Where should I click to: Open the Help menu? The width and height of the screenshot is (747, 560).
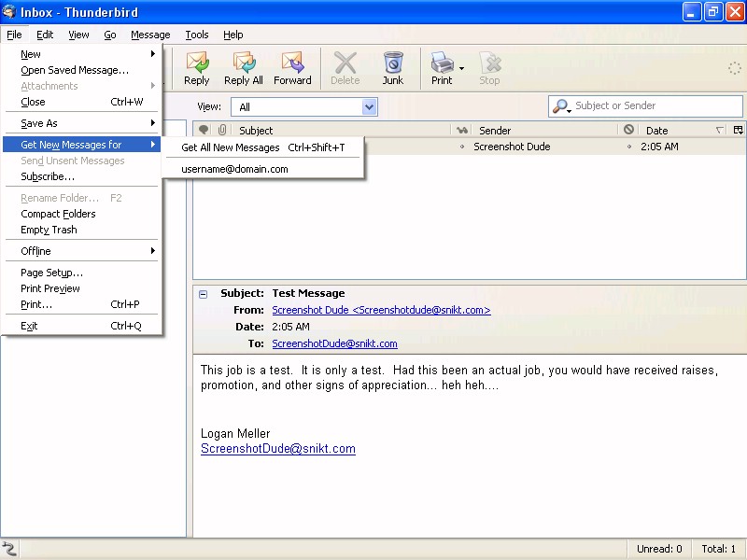(x=233, y=35)
